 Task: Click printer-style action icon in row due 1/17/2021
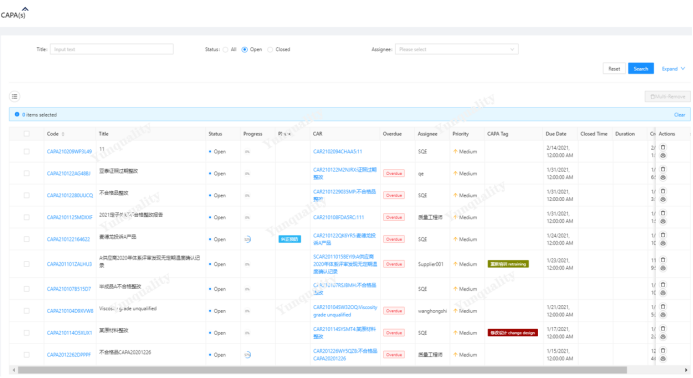(x=663, y=337)
